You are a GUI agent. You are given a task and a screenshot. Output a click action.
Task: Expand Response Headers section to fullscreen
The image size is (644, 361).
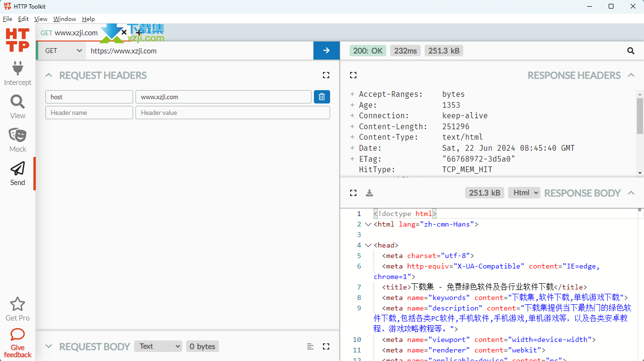point(353,75)
